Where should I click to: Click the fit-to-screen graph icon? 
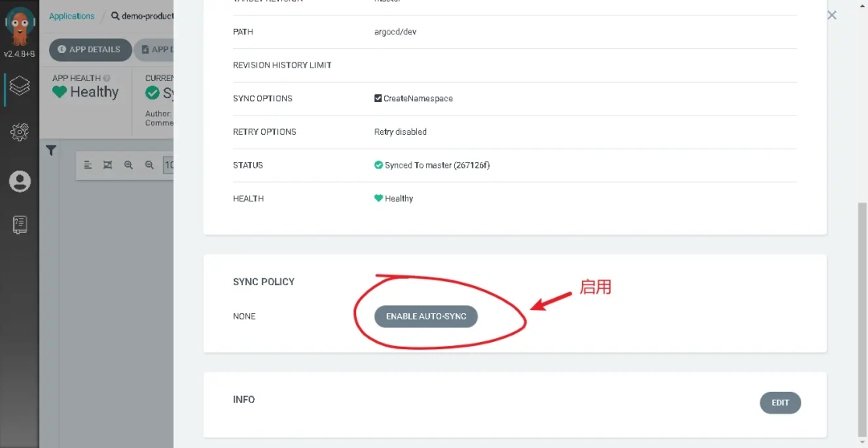point(108,165)
